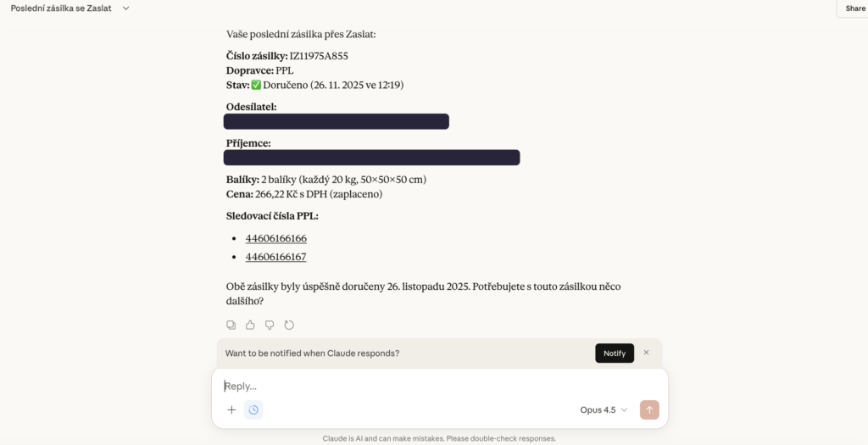Click the Notify button

pos(615,353)
